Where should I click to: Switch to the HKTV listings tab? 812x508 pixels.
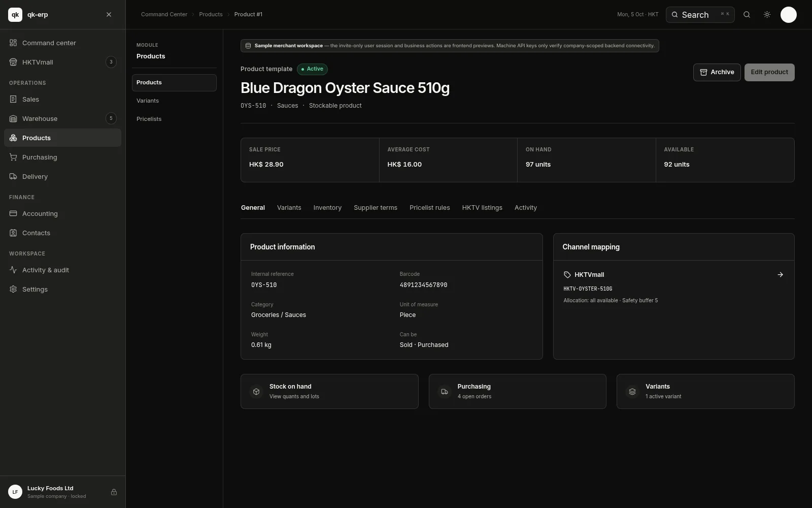pos(482,208)
